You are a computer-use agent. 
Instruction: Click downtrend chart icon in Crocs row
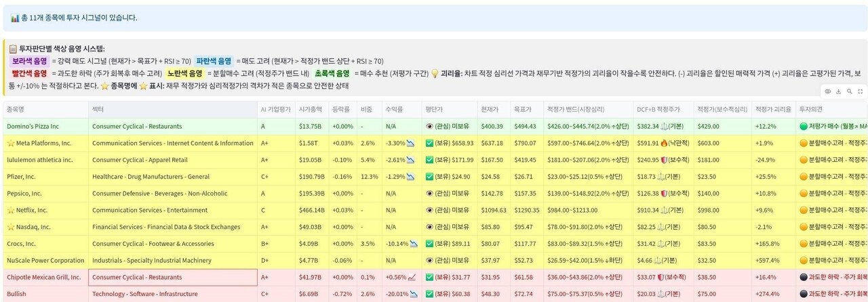tap(414, 244)
